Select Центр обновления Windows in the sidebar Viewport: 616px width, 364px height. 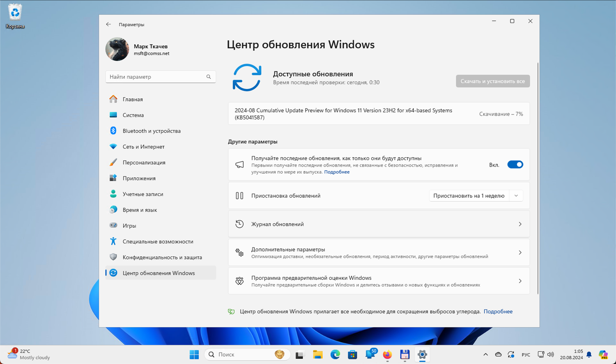(x=161, y=273)
